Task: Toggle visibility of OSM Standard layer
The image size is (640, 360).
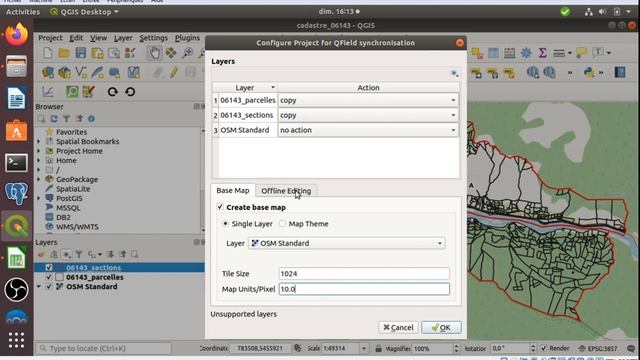Action: [x=49, y=287]
